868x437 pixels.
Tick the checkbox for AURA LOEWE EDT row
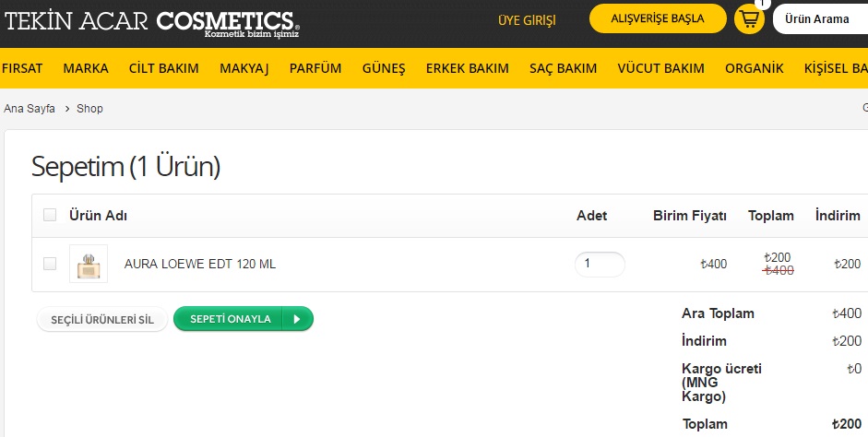(50, 264)
